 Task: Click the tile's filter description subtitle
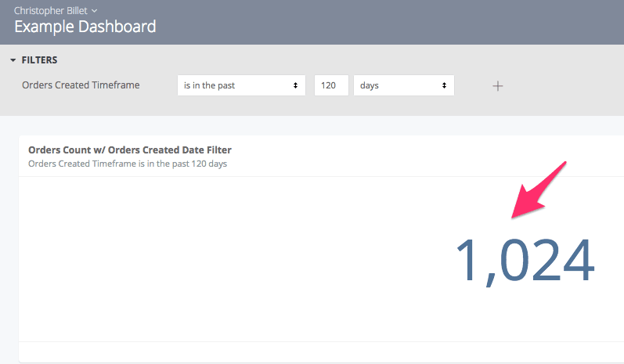127,164
